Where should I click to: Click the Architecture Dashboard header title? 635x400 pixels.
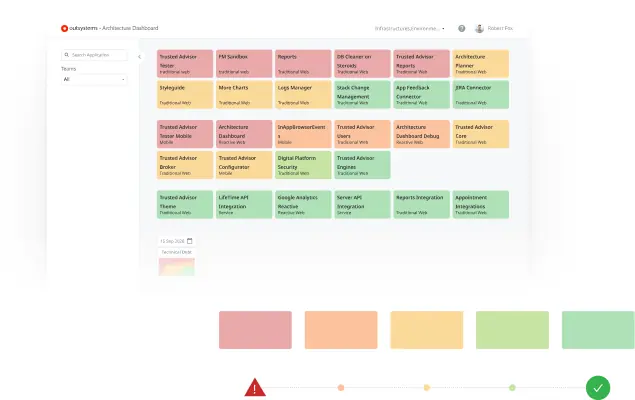point(130,28)
